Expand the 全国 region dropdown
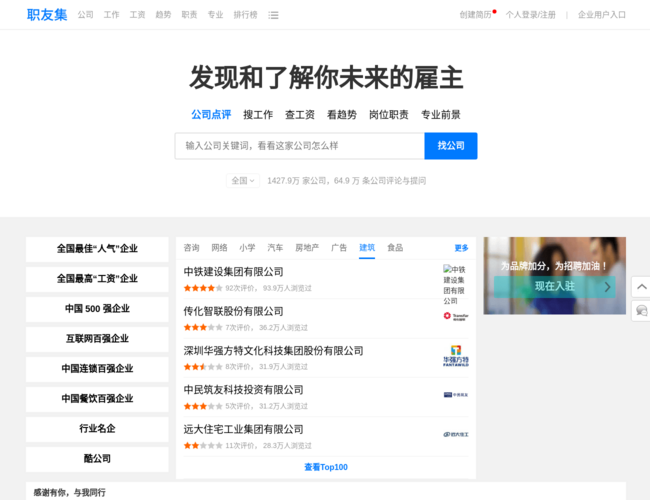Image resolution: width=650 pixels, height=500 pixels. [243, 181]
